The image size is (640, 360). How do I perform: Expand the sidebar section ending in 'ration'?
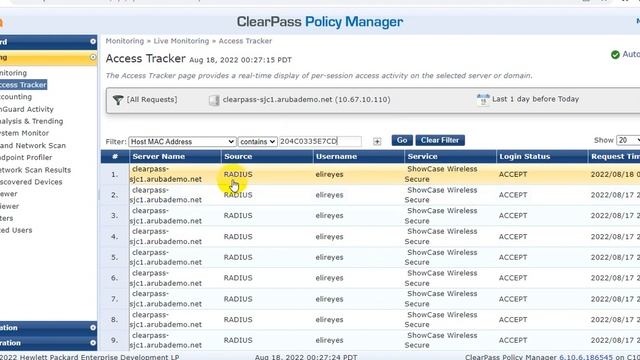tap(93, 343)
